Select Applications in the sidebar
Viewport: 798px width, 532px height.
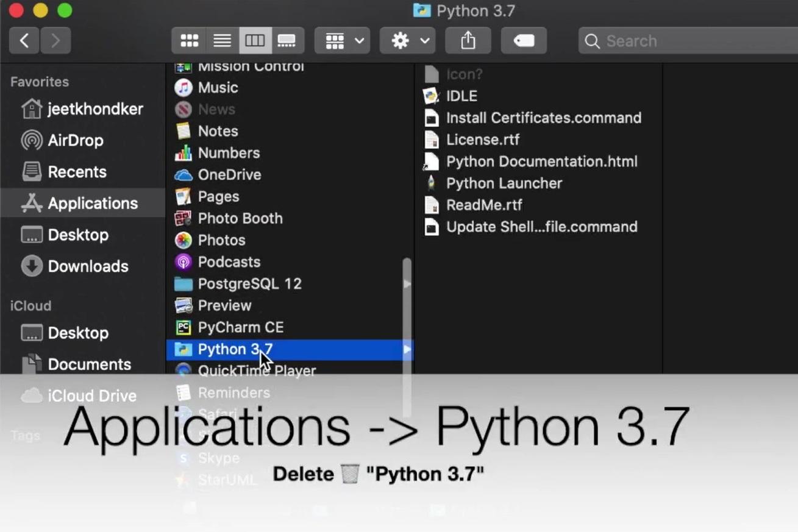[82, 203]
